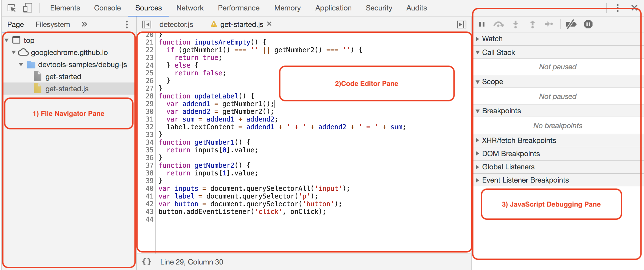The width and height of the screenshot is (644, 270).
Task: Click the 'onClick' argument on line 43
Action: click(x=304, y=211)
